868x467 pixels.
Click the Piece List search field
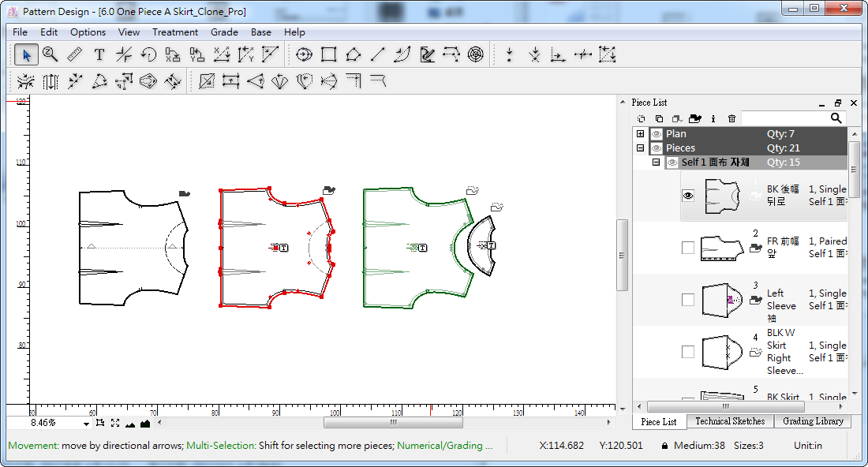coord(784,118)
